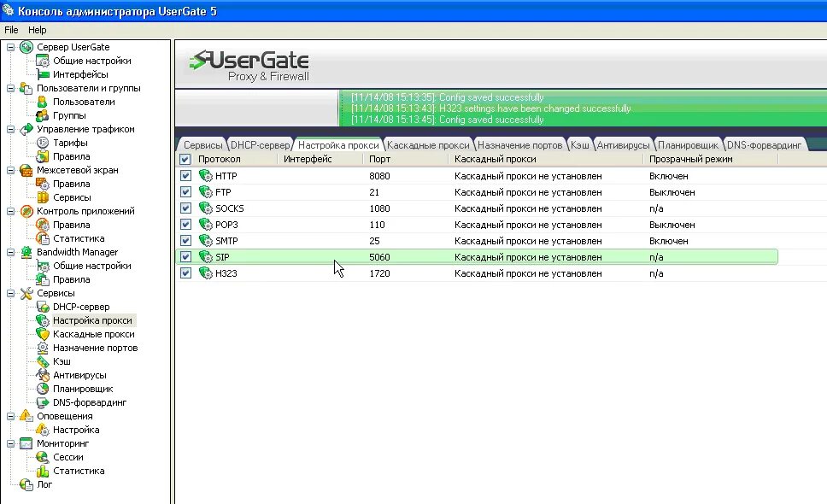Uncheck the SIP proxy checkbox
The width and height of the screenshot is (827, 504).
(185, 257)
